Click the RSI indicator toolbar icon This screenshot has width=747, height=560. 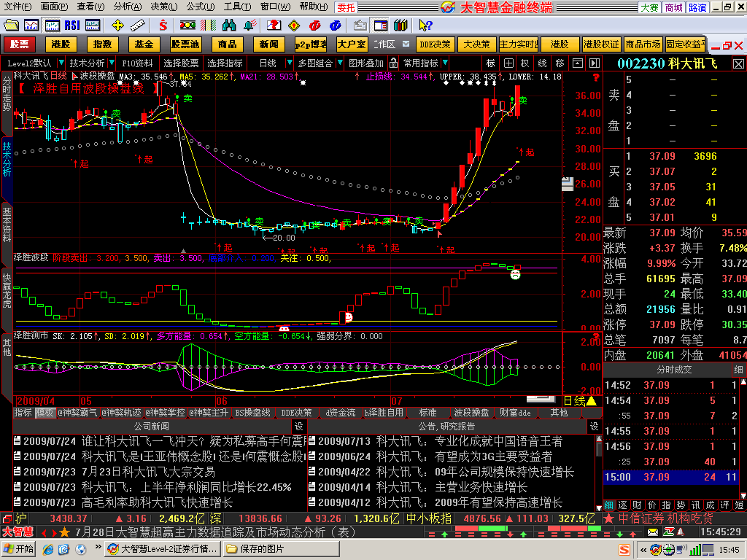point(72,26)
